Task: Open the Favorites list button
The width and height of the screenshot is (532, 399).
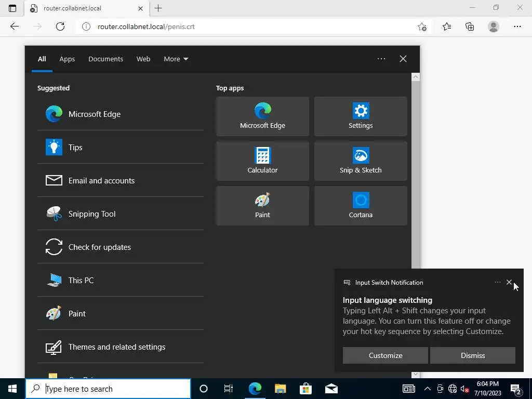Action: click(447, 26)
